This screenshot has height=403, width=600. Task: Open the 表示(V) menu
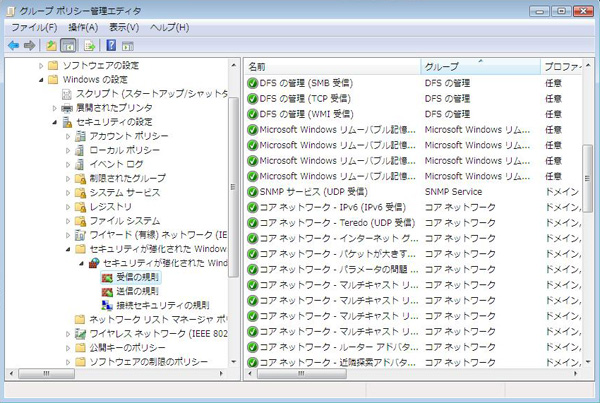(x=124, y=28)
